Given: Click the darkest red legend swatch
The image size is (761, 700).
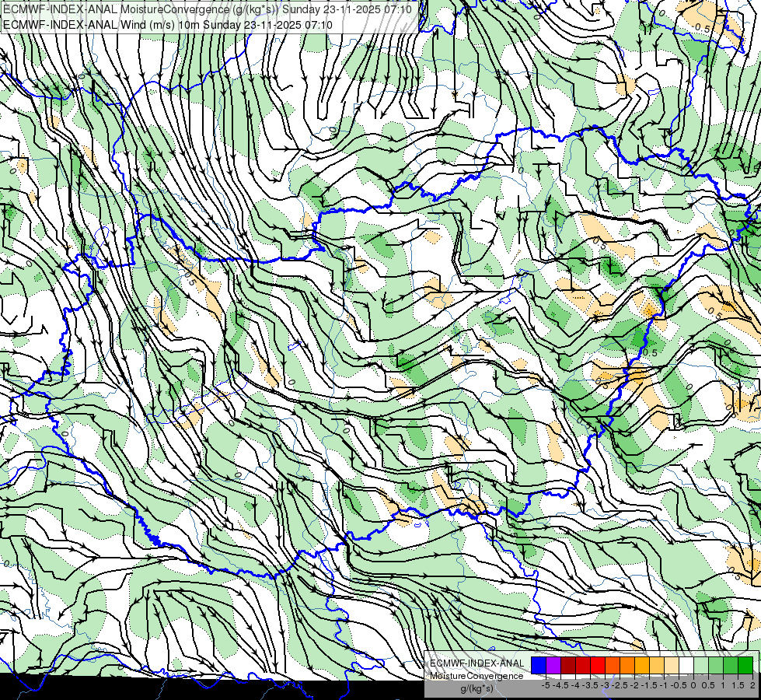Looking at the screenshot, I should (568, 665).
